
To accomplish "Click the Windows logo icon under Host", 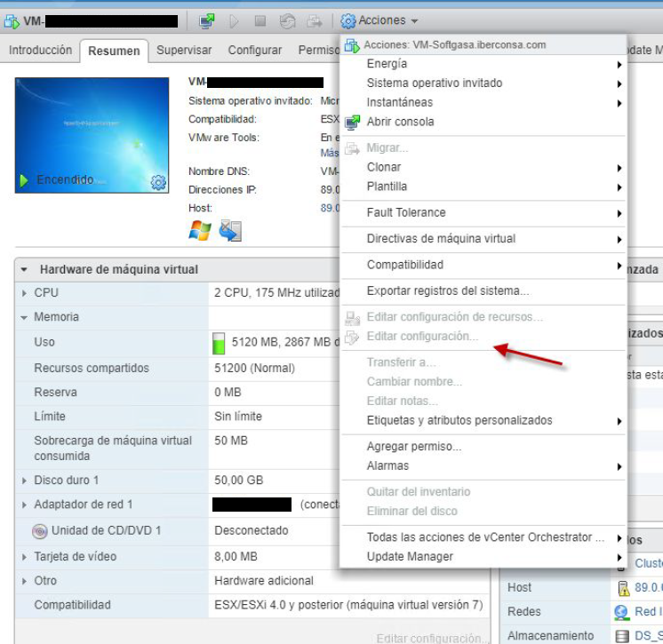I will (x=200, y=231).
